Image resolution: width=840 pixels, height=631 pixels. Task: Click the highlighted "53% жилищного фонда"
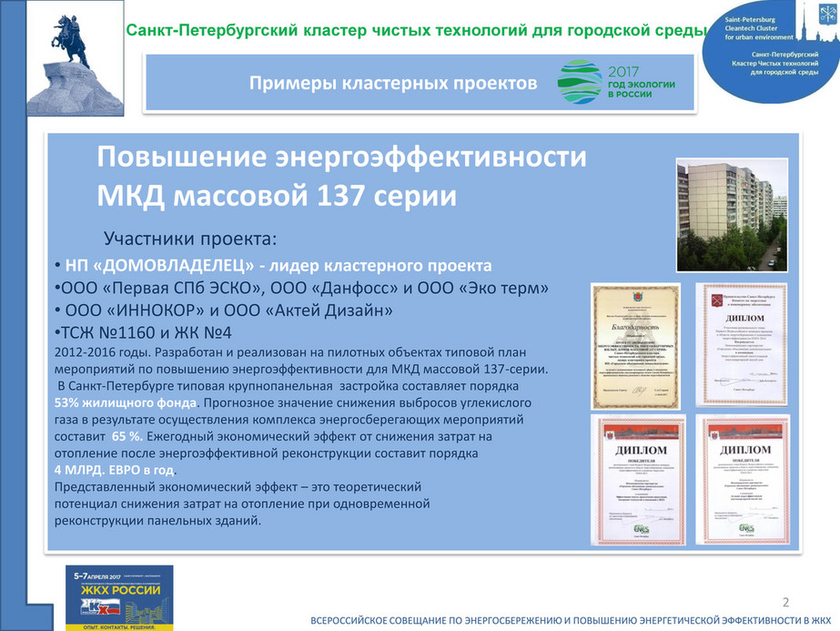(126, 403)
